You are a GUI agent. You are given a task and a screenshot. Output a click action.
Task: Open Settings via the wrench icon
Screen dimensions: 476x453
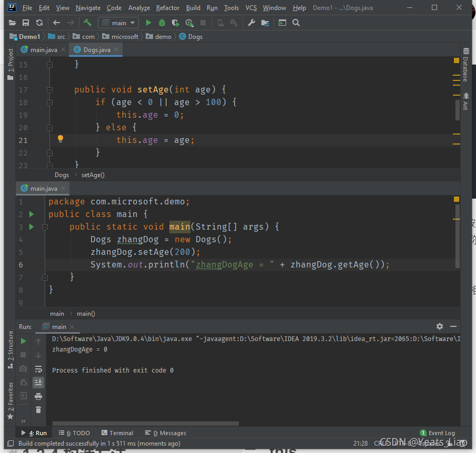tap(251, 23)
